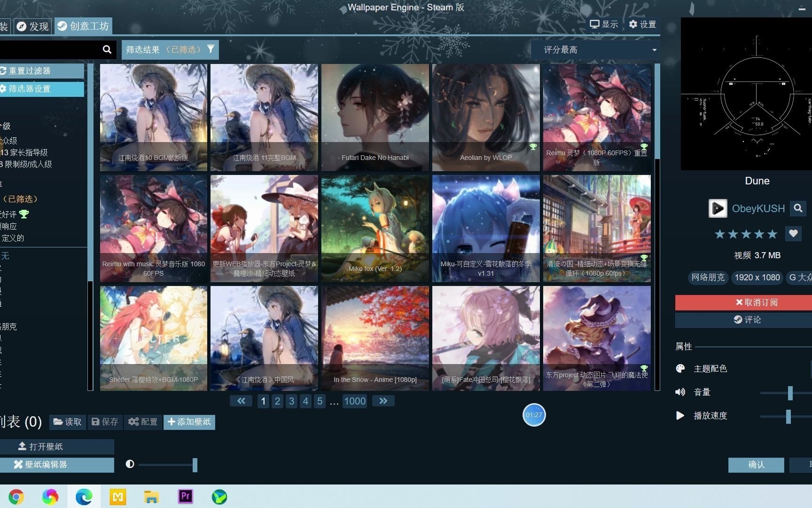Screen dimensions: 812x508
Task: Click the 确认 confirm button
Action: [756, 464]
